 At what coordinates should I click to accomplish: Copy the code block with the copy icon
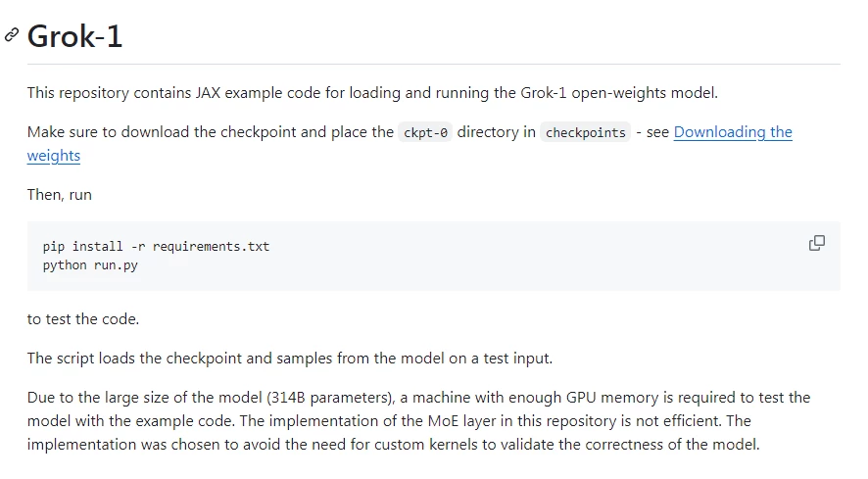click(x=816, y=243)
